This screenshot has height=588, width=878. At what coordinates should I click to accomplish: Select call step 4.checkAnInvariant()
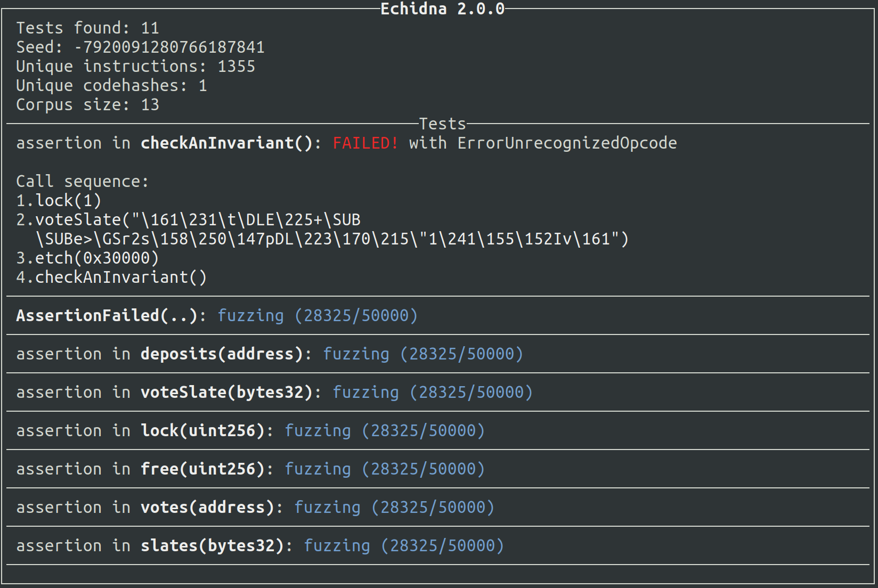pyautogui.click(x=111, y=277)
